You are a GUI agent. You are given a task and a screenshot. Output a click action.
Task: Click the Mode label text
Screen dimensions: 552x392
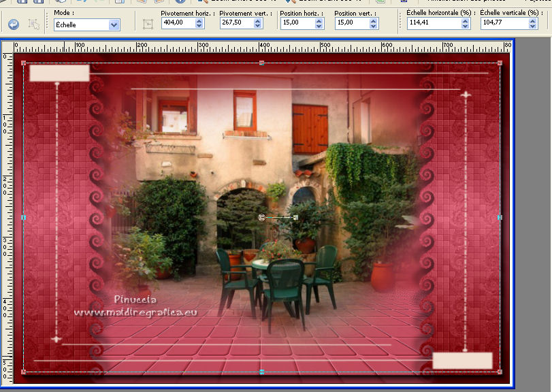click(64, 13)
